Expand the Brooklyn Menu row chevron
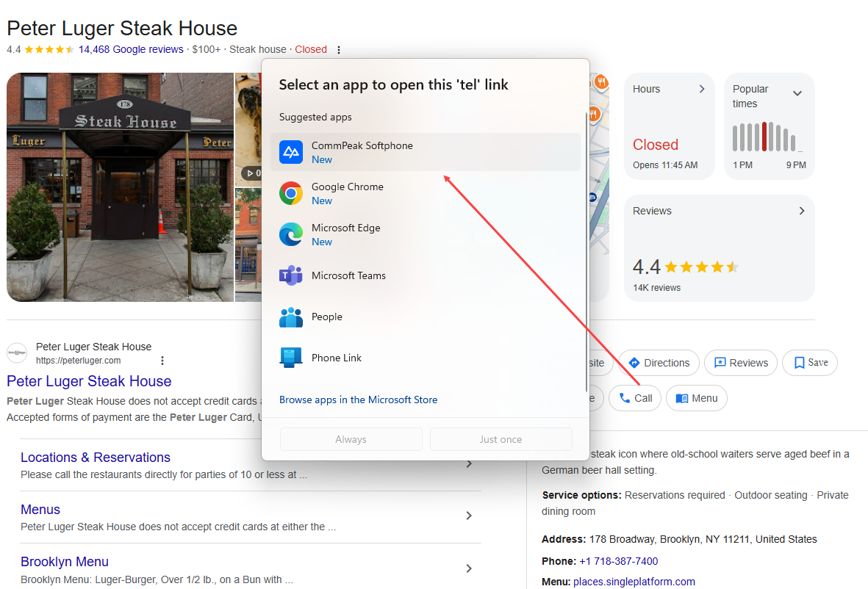The height and width of the screenshot is (589, 868). tap(469, 568)
